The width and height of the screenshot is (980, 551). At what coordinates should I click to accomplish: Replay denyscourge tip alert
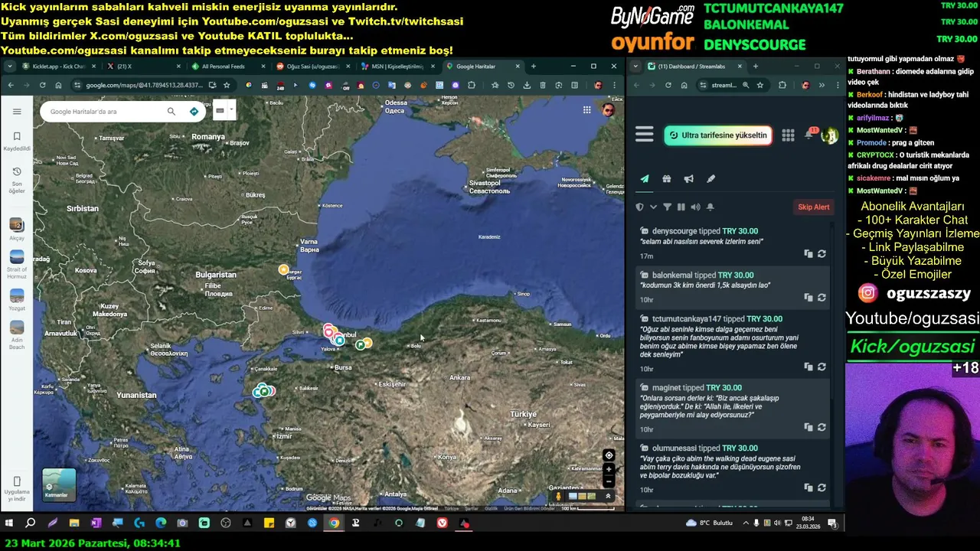822,254
